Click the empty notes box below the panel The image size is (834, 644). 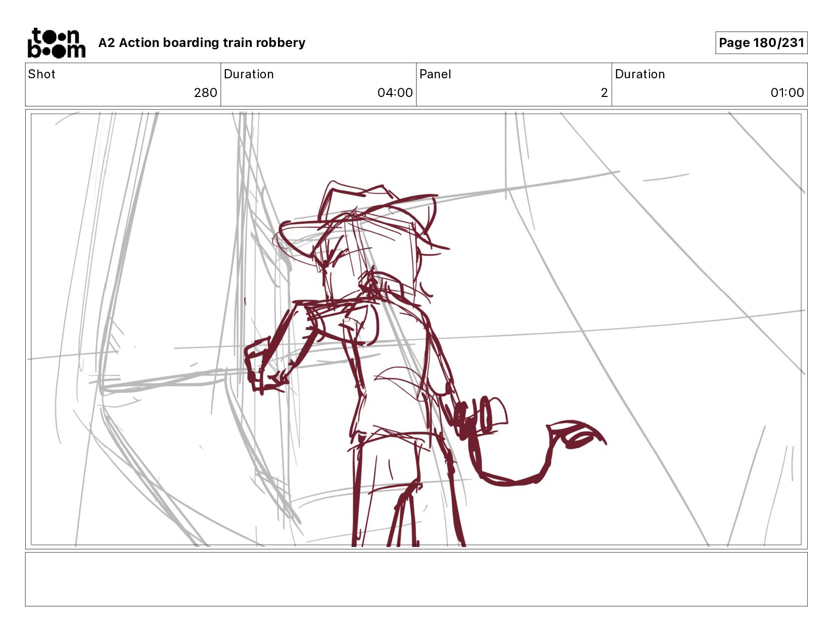point(416,579)
